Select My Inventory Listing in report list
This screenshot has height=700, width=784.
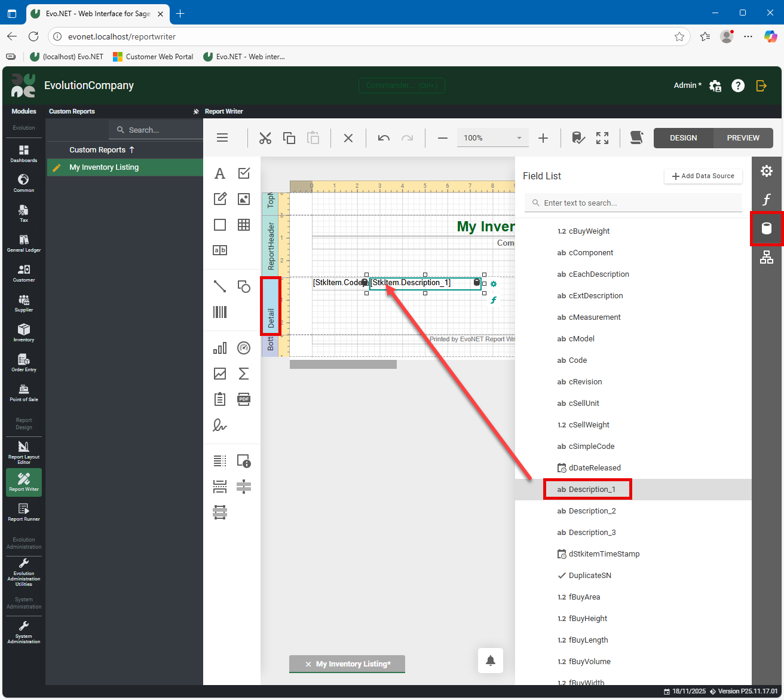104,167
